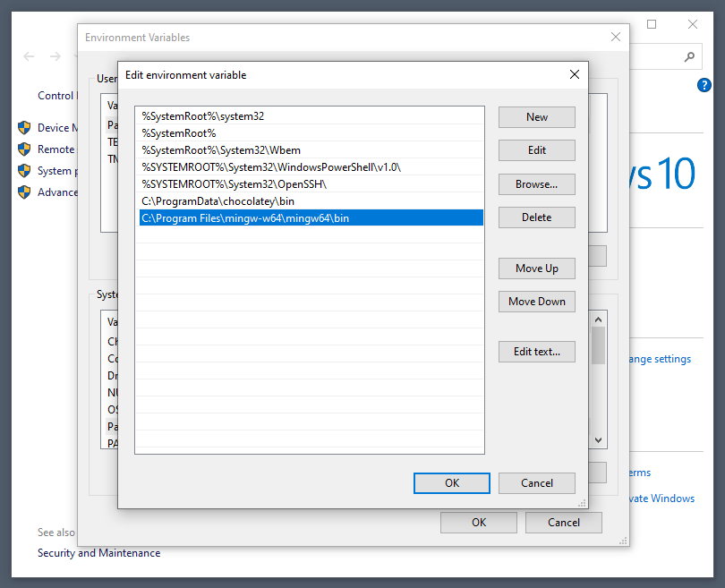Cancel the Edit environment variable dialog
Viewport: 725px width, 588px height.
coord(536,483)
